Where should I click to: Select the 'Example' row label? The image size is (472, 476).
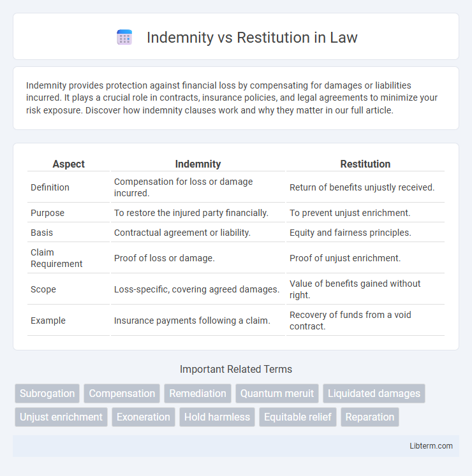click(x=48, y=321)
